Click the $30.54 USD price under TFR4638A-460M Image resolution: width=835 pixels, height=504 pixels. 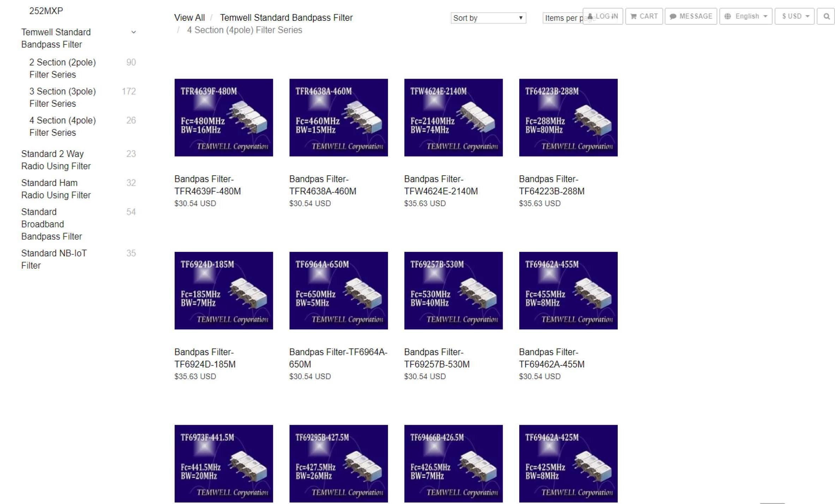tap(310, 204)
